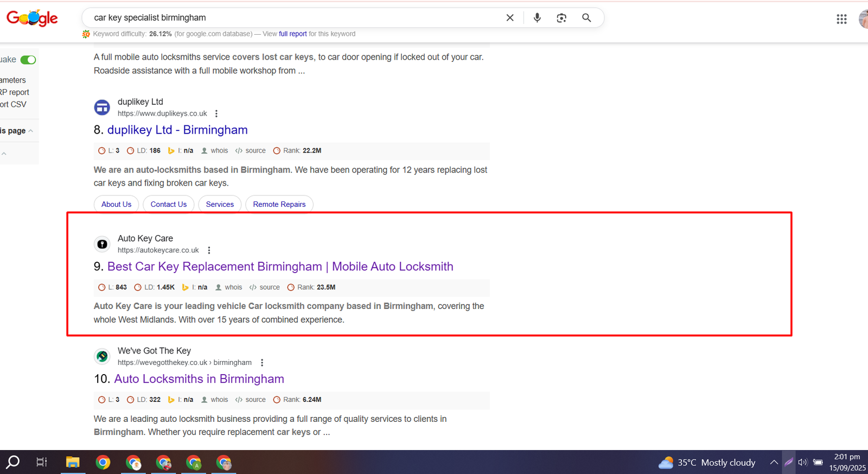The image size is (868, 474).
Task: Show hidden icons in the system tray
Action: tap(774, 462)
